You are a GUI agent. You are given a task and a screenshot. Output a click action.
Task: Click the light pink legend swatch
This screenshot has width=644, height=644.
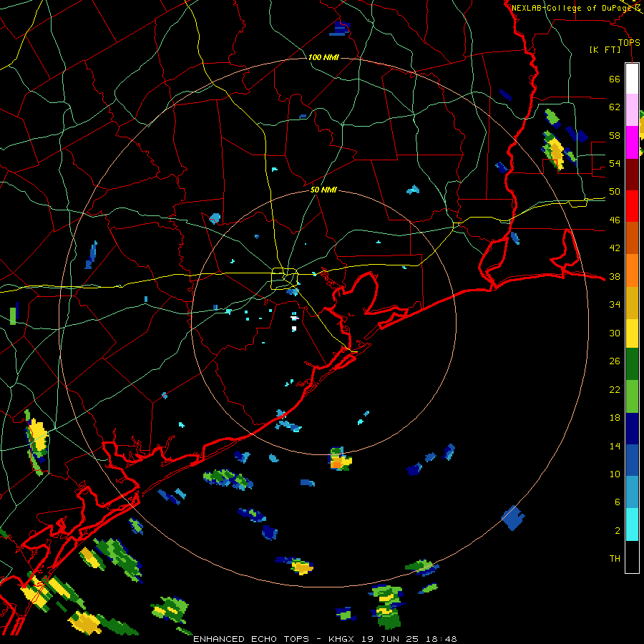pos(632,109)
